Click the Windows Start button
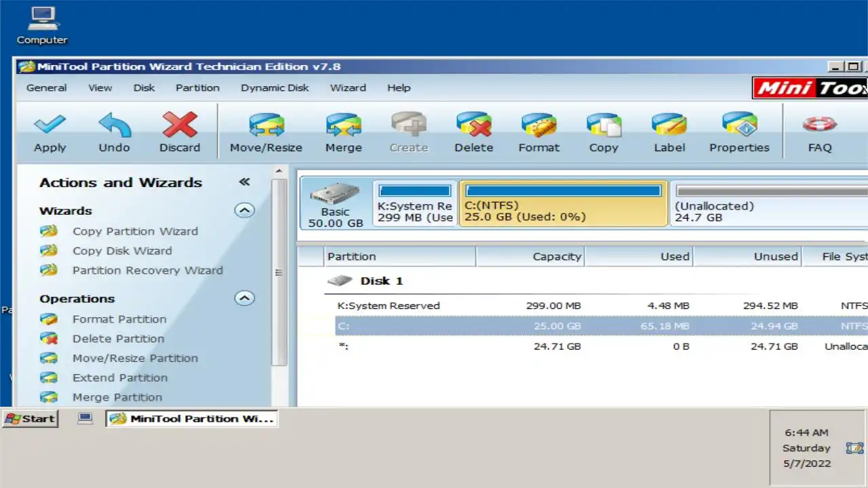The width and height of the screenshot is (868, 488). pos(31,419)
